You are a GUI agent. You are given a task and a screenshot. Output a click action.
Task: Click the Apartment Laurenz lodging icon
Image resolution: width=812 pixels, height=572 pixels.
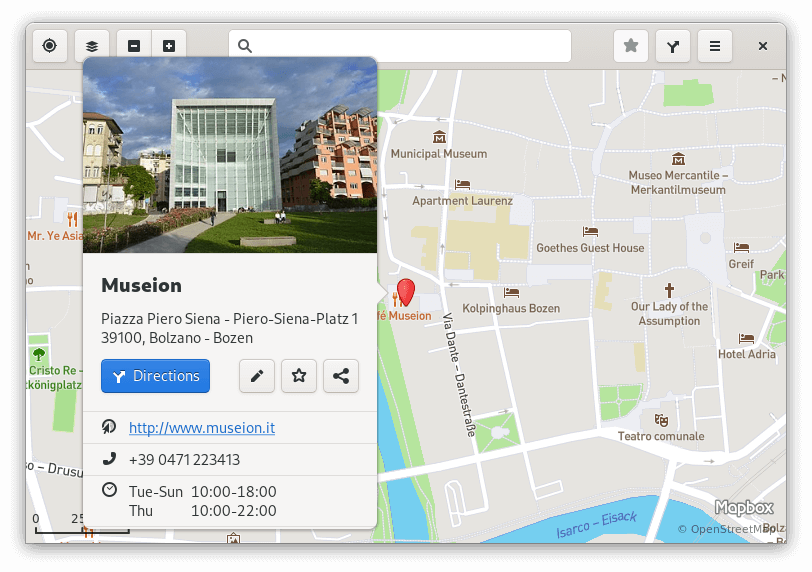click(462, 184)
